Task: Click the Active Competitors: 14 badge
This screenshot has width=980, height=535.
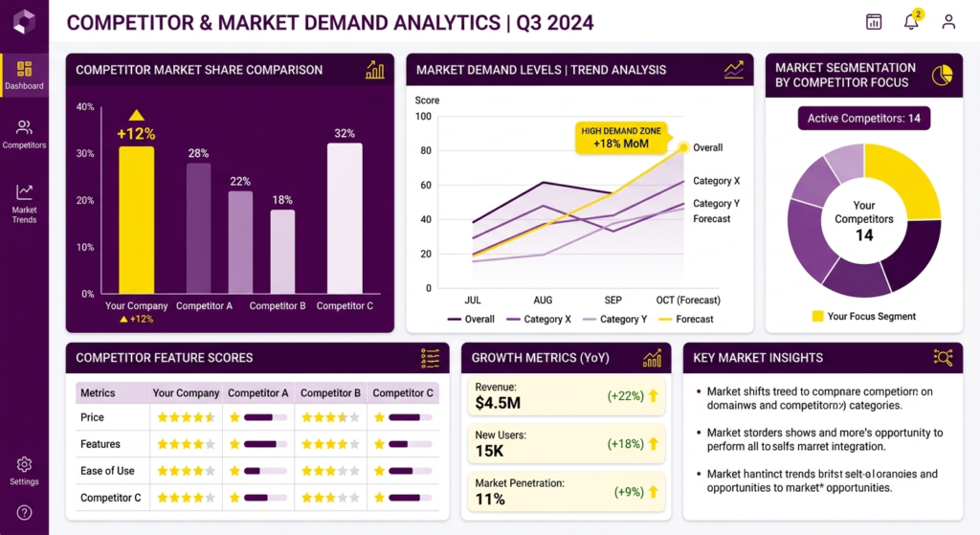Action: click(864, 118)
